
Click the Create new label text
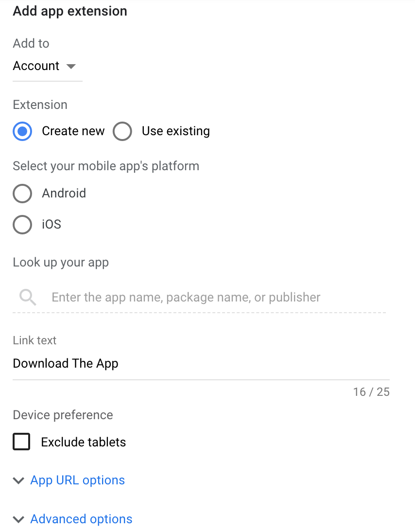(73, 131)
